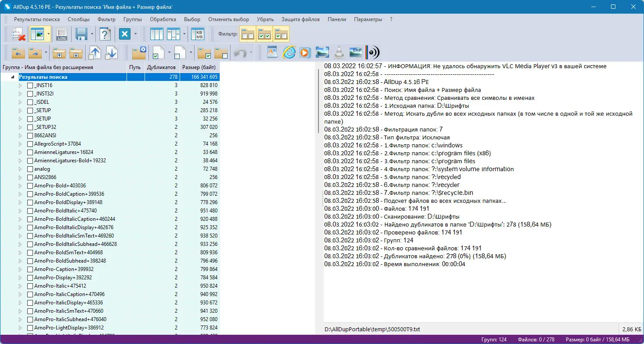This screenshot has height=344, width=644.
Task: Select the analog group row
Action: point(42,169)
